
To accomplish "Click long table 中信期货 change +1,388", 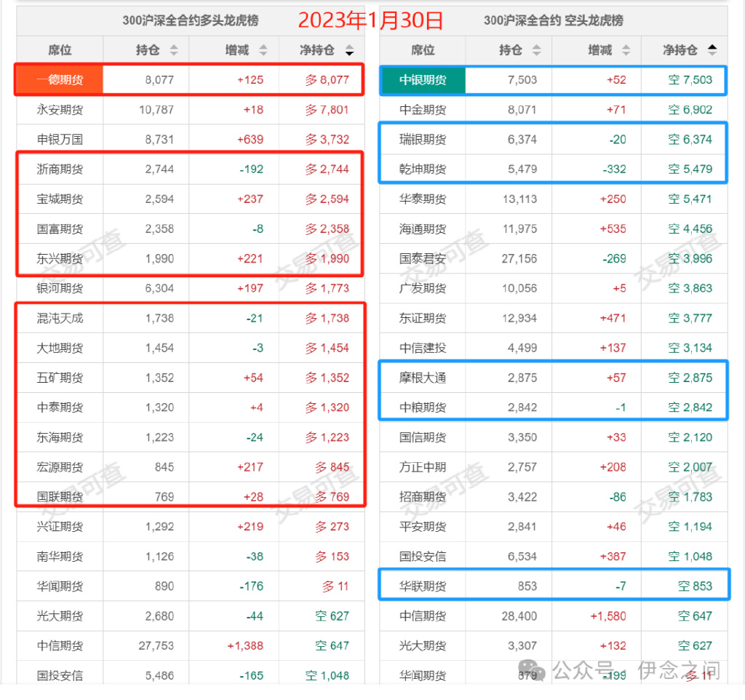I will click(x=245, y=646).
